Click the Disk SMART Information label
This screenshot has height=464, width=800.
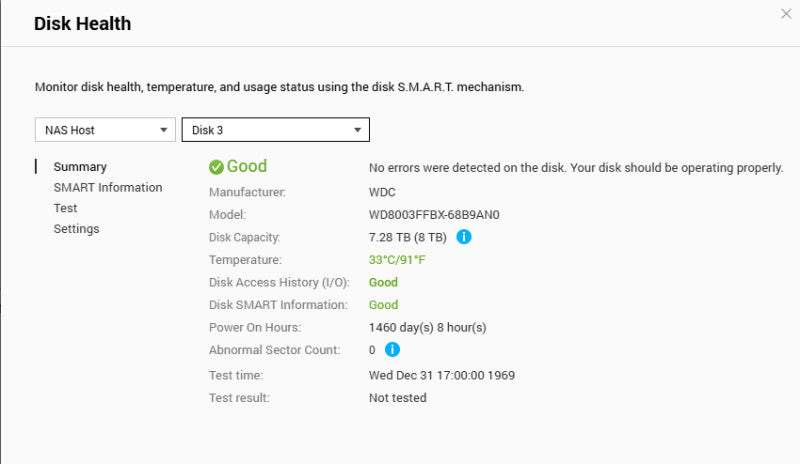[x=278, y=305]
